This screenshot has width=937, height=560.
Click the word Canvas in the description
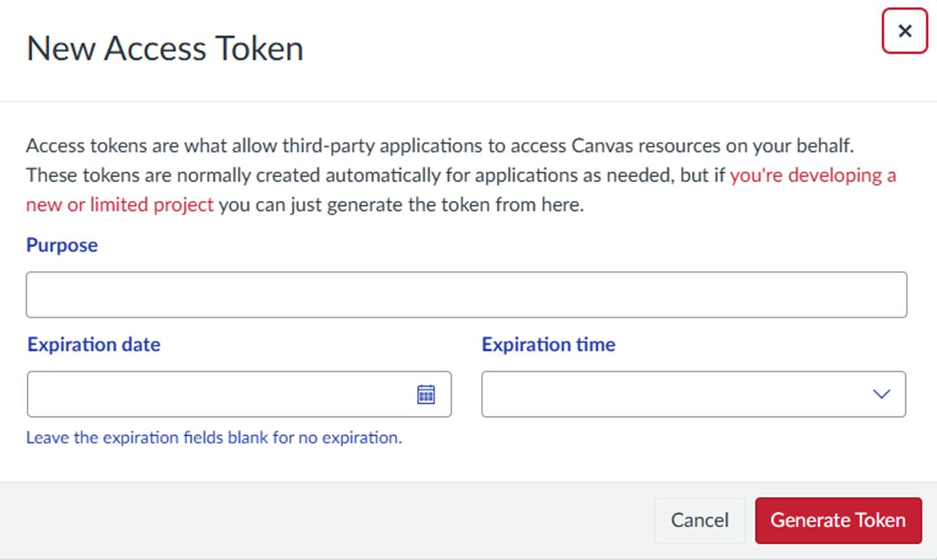point(601,145)
